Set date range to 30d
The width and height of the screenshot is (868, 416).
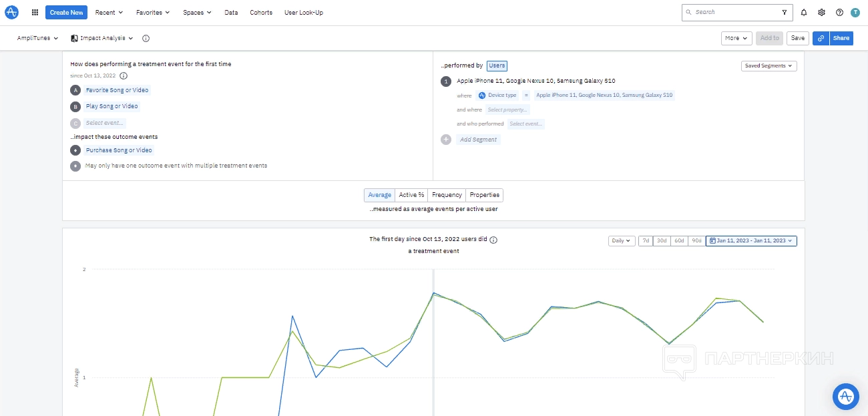coord(661,240)
